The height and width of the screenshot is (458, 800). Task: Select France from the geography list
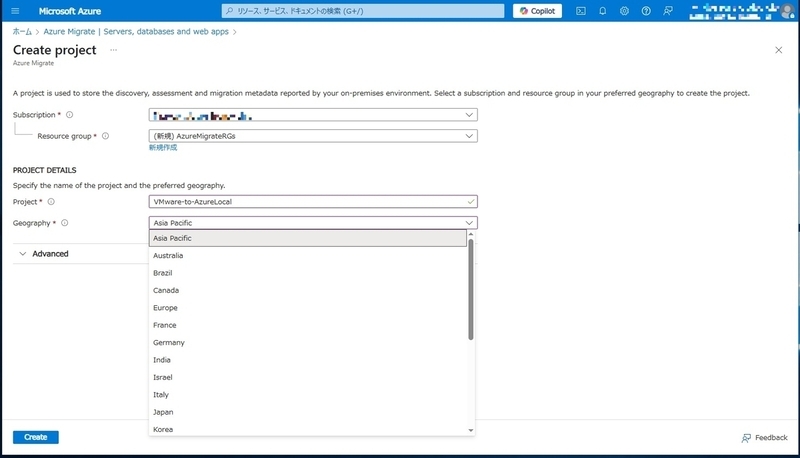308,325
